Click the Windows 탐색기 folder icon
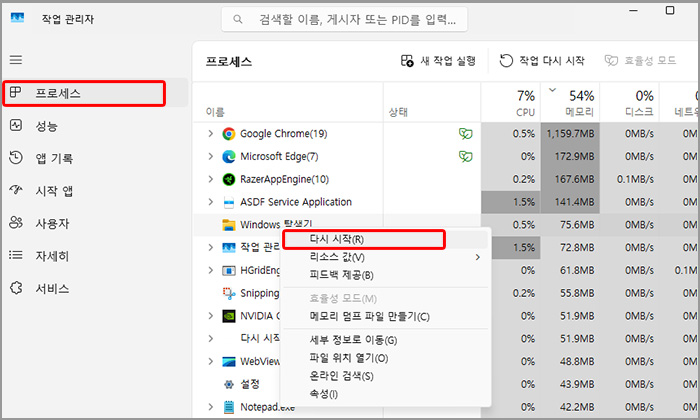 [x=228, y=225]
